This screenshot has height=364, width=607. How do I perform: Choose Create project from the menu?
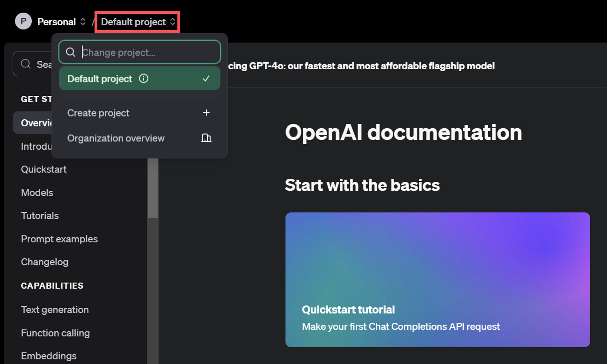click(x=139, y=113)
